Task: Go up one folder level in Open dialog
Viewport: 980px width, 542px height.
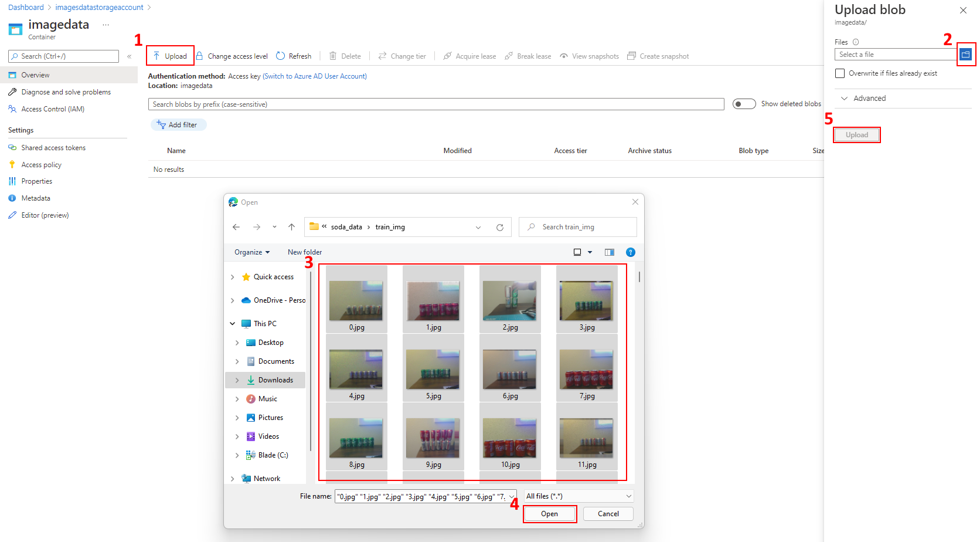Action: [x=291, y=227]
